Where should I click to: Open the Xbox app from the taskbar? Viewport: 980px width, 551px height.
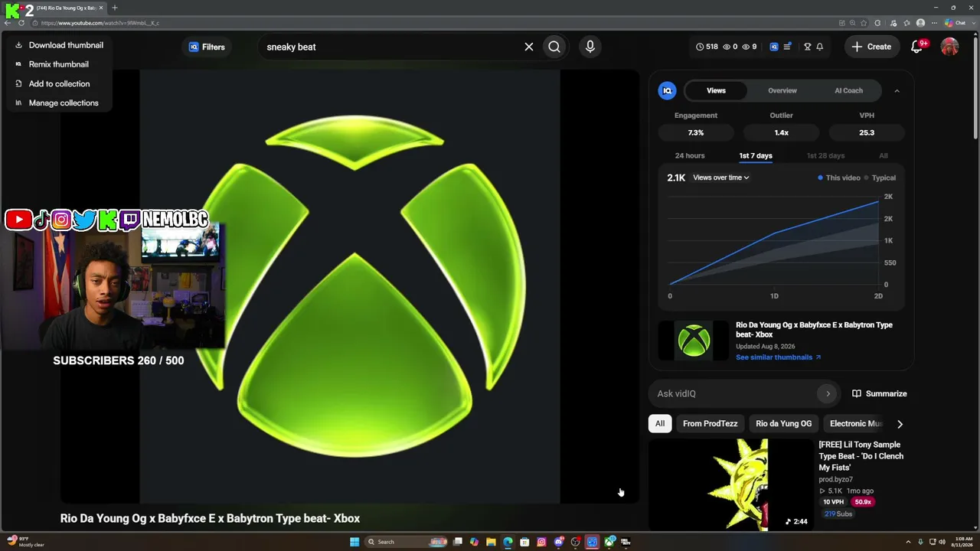(609, 542)
